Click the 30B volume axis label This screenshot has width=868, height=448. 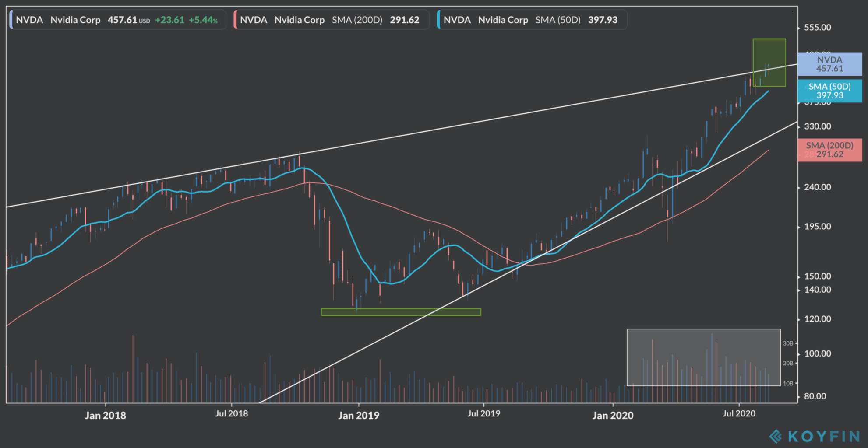click(x=788, y=343)
